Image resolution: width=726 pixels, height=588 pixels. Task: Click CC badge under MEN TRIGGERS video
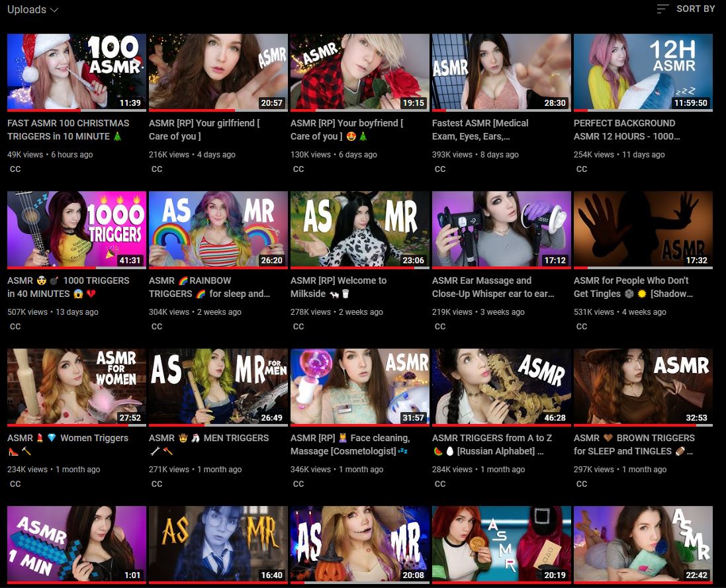pos(157,483)
